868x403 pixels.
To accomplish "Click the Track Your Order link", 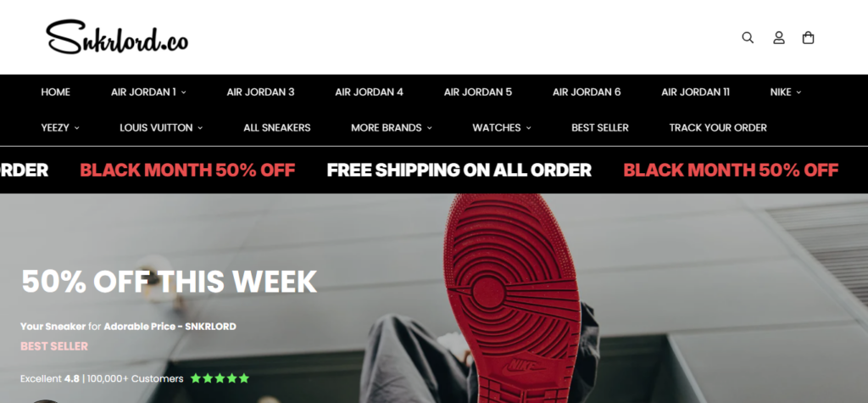I will (x=718, y=127).
